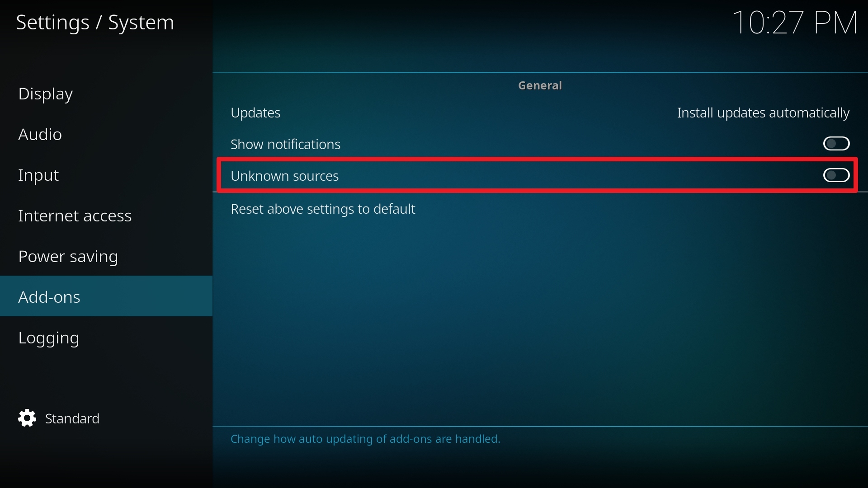Expand the General settings category
The width and height of the screenshot is (868, 488).
pos(540,84)
